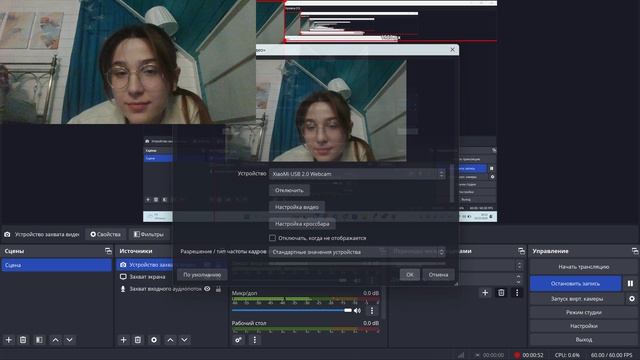Click Начать трансляцию button
Viewport: 640px width, 360px height.
pyautogui.click(x=584, y=267)
